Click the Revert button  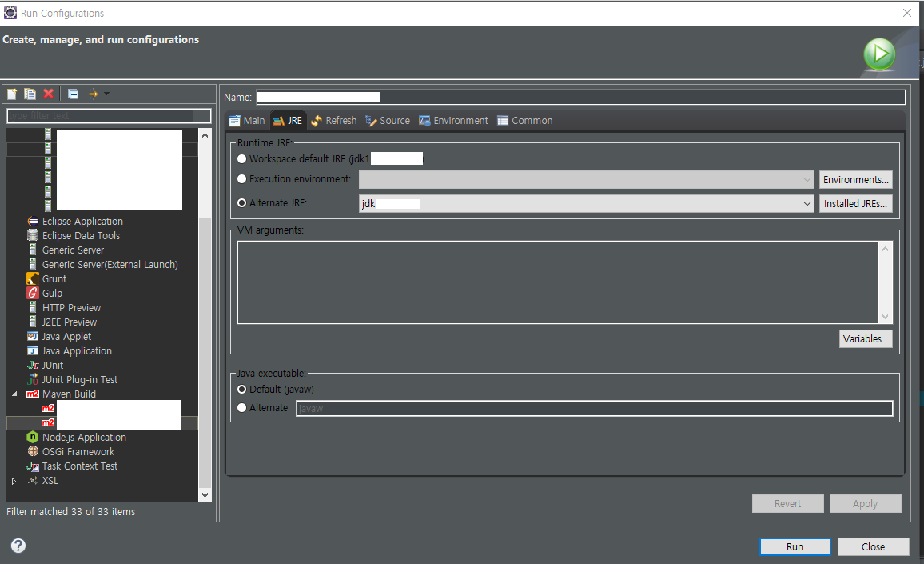click(x=787, y=504)
